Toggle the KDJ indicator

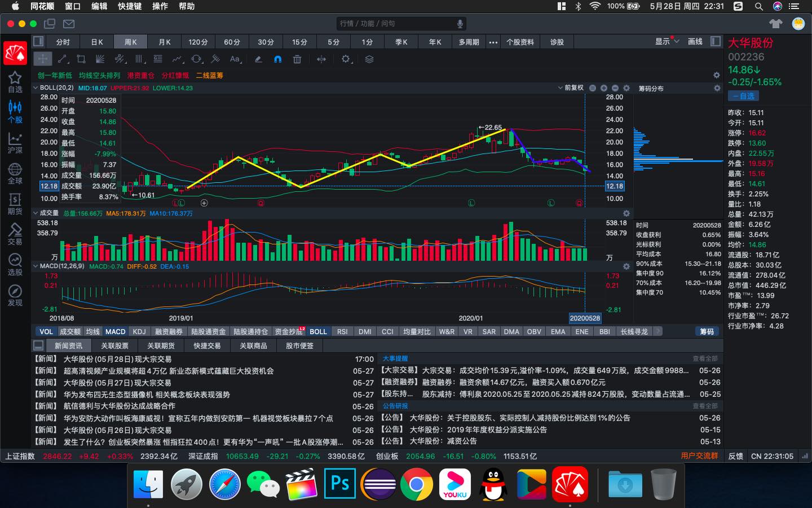pyautogui.click(x=139, y=331)
